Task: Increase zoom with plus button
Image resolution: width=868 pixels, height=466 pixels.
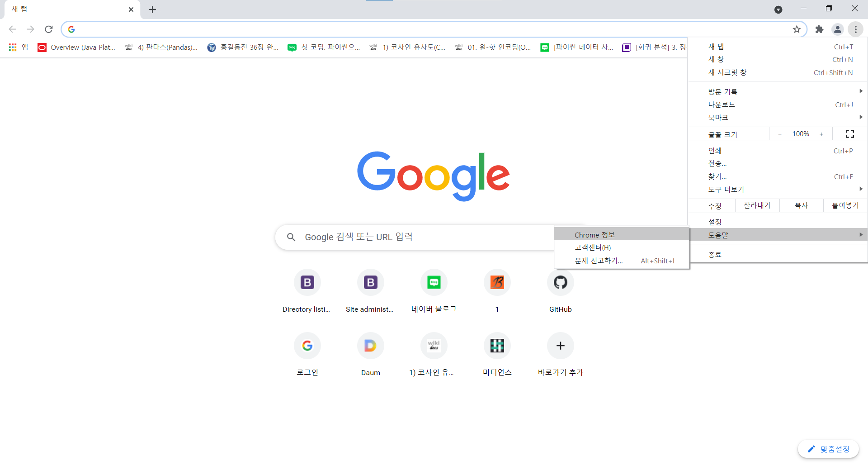Action: tap(821, 134)
